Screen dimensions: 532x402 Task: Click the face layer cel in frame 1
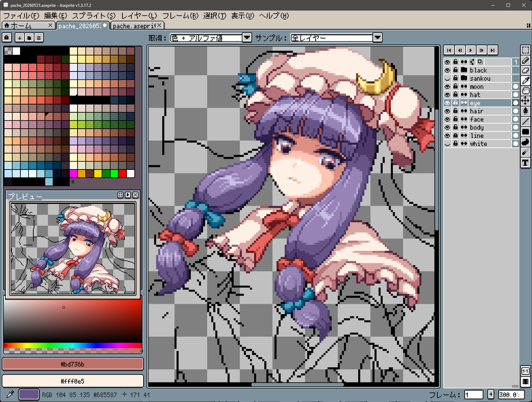click(x=516, y=119)
